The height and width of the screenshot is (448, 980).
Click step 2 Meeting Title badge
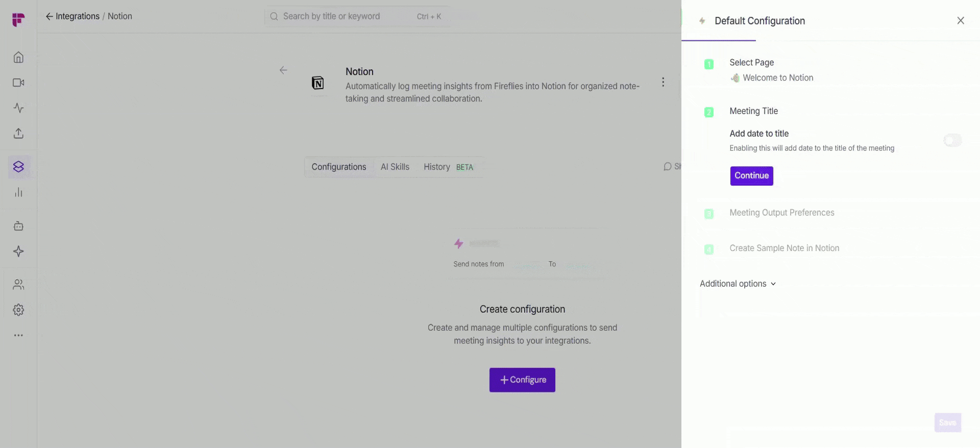[709, 112]
